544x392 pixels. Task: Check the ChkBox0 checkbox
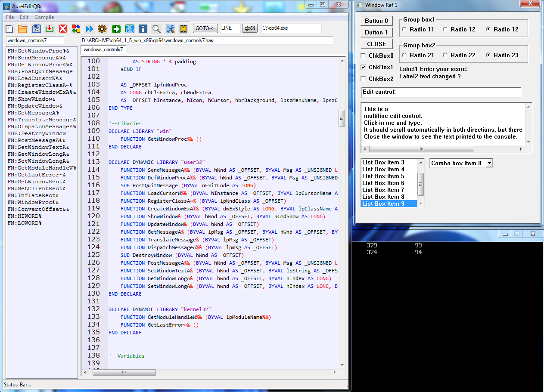pyautogui.click(x=364, y=56)
